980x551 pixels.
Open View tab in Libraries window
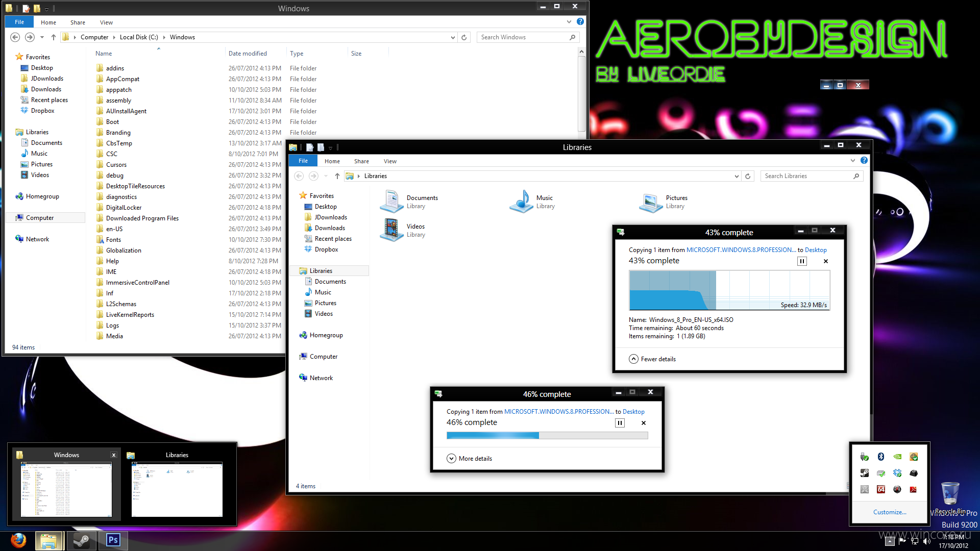[x=390, y=161]
